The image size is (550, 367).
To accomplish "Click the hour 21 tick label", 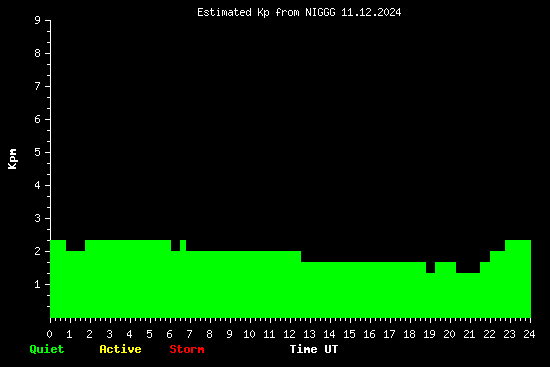I will tap(469, 334).
